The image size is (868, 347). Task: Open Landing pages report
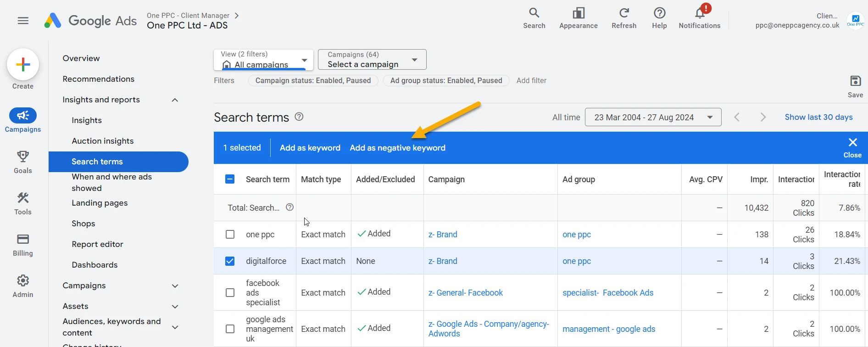[x=100, y=203]
